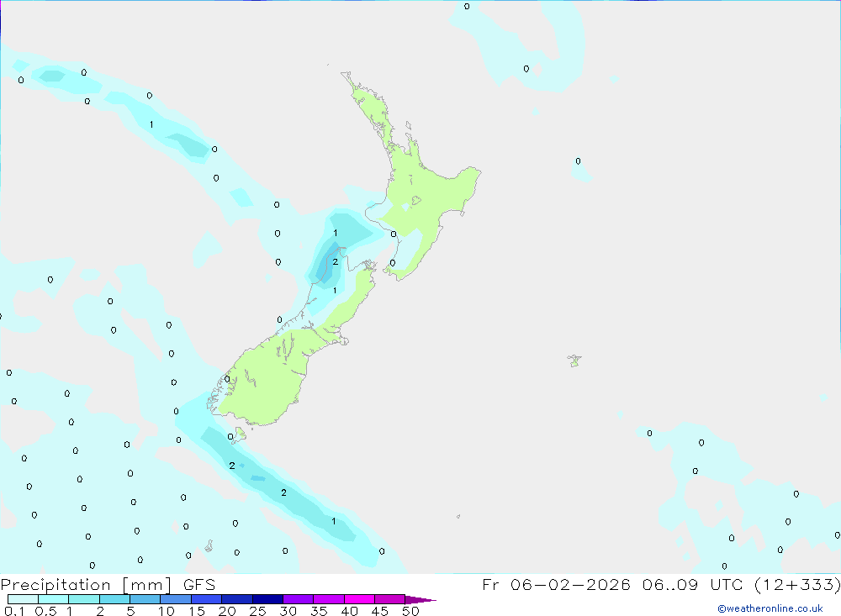
Task: Click the 40–45 mm magenta legend swatch
Action: point(359,599)
